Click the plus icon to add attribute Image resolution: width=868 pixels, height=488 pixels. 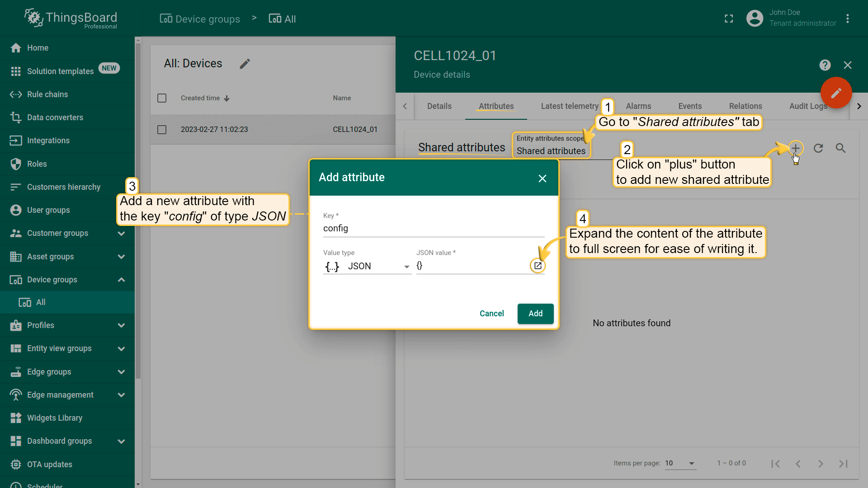(x=795, y=148)
